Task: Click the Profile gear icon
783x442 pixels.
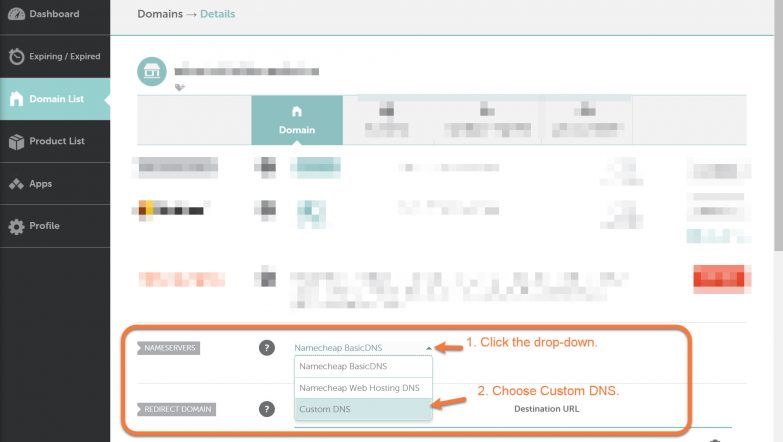Action: [x=16, y=227]
